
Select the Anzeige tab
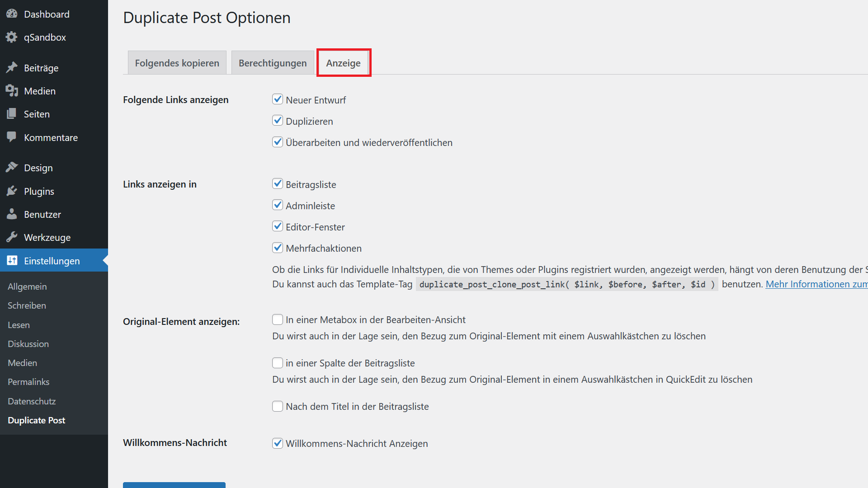pyautogui.click(x=344, y=63)
